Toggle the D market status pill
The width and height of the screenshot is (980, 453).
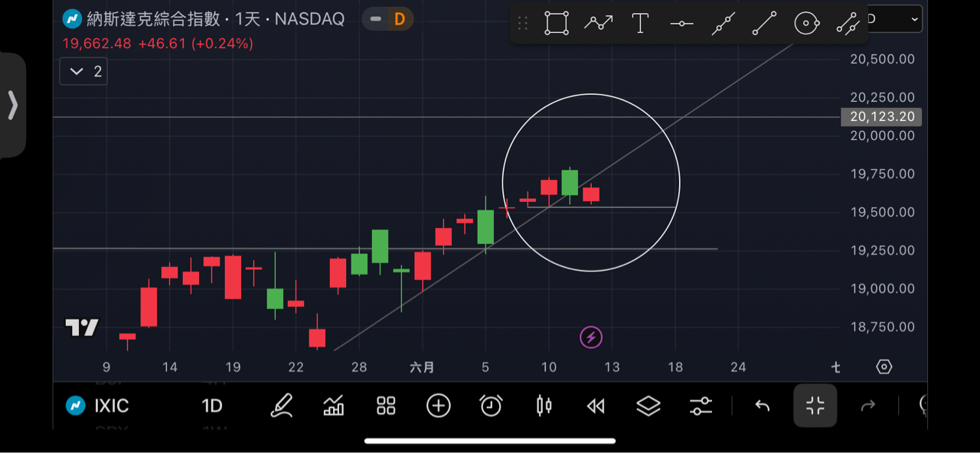(x=387, y=19)
